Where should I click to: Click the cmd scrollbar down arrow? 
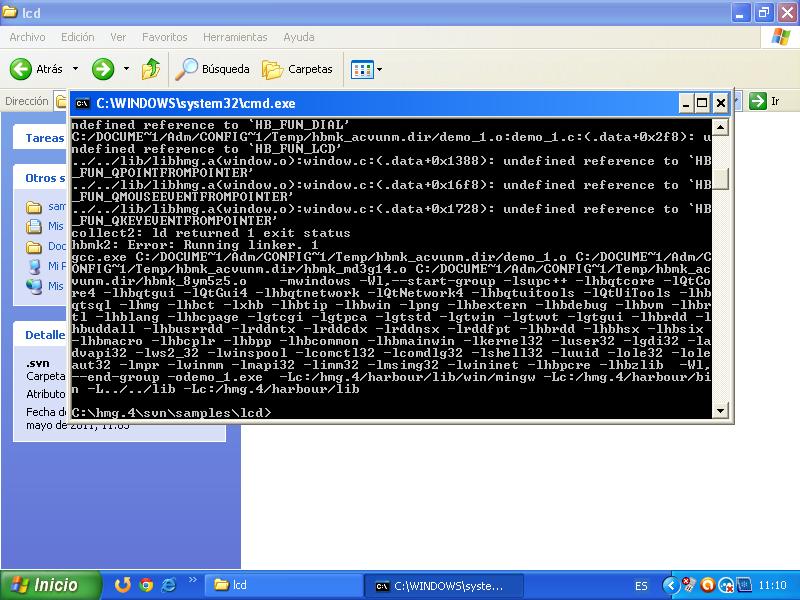click(720, 410)
